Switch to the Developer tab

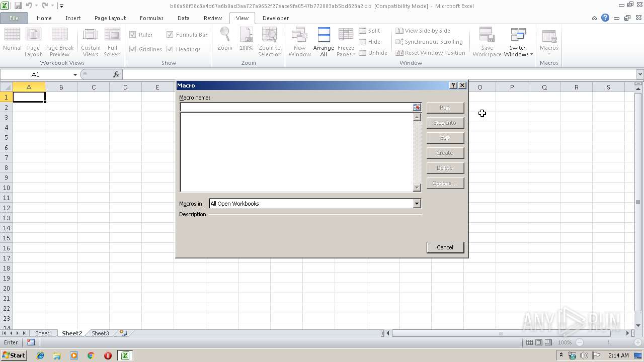(x=276, y=18)
